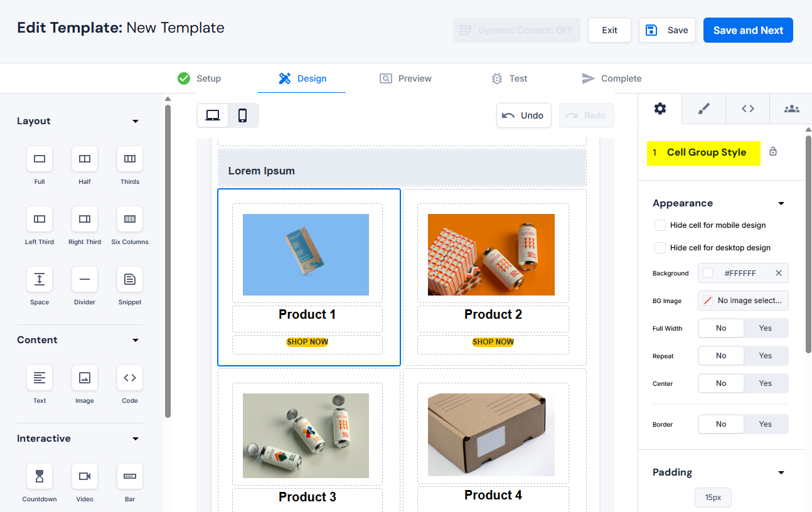Select the Six Columns layout icon
This screenshot has width=812, height=512.
[x=130, y=220]
